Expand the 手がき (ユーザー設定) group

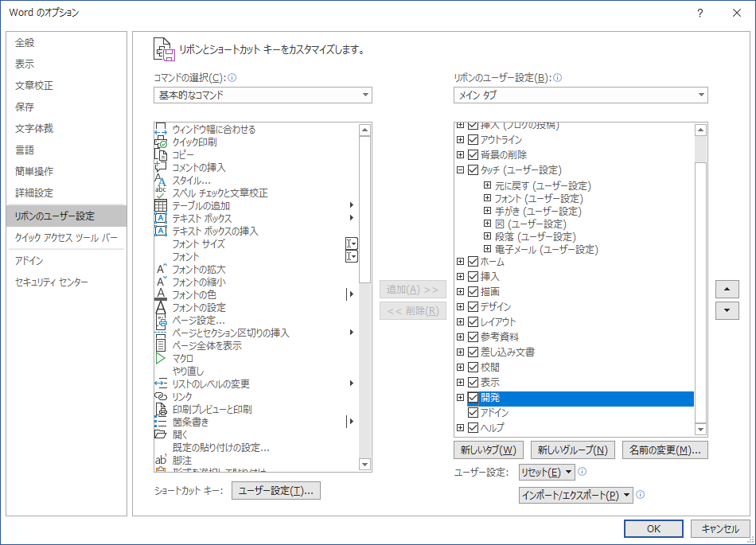tap(488, 211)
